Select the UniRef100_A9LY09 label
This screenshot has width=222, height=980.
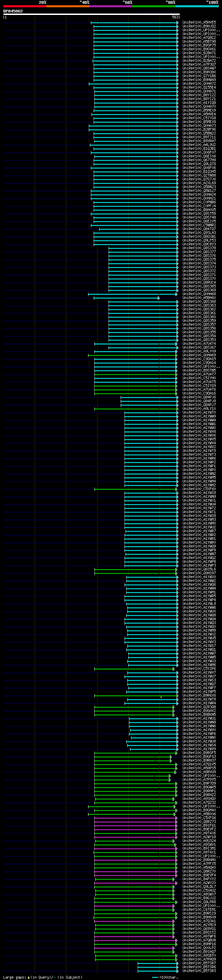(x=199, y=351)
